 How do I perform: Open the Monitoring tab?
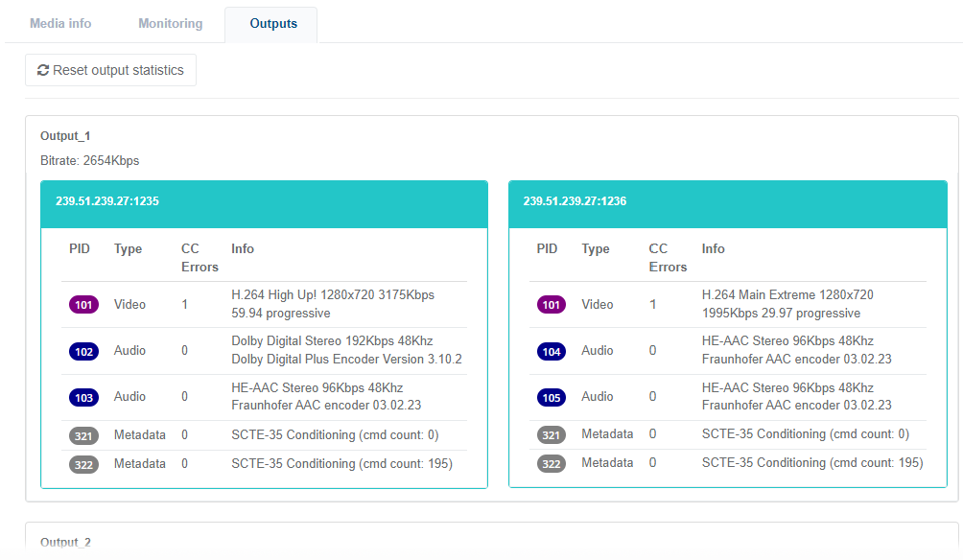click(170, 23)
